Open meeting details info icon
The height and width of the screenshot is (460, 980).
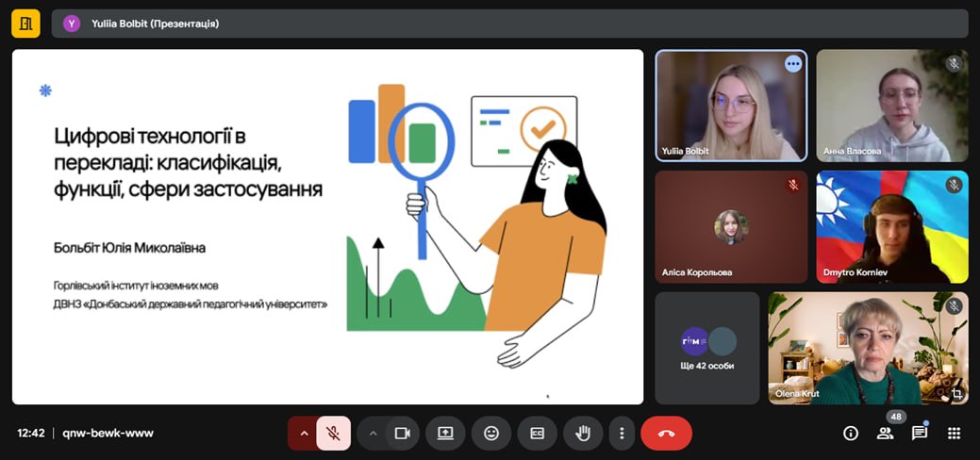click(851, 433)
